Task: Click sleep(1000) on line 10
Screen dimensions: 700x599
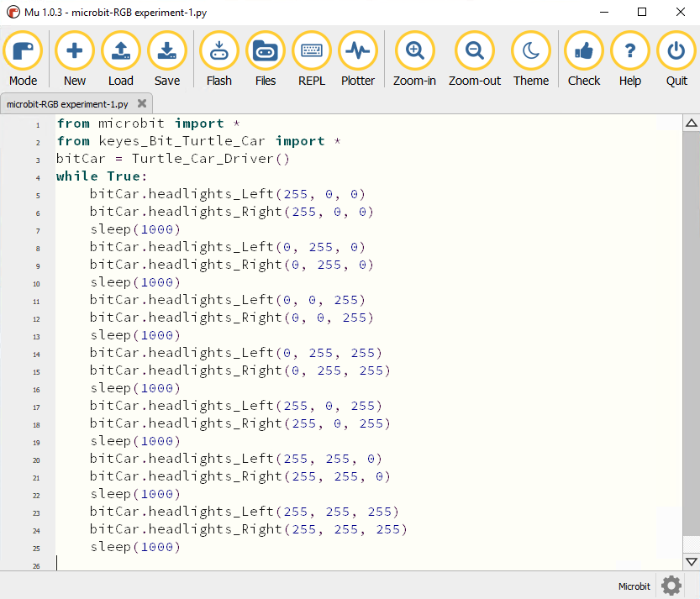Action: click(135, 282)
